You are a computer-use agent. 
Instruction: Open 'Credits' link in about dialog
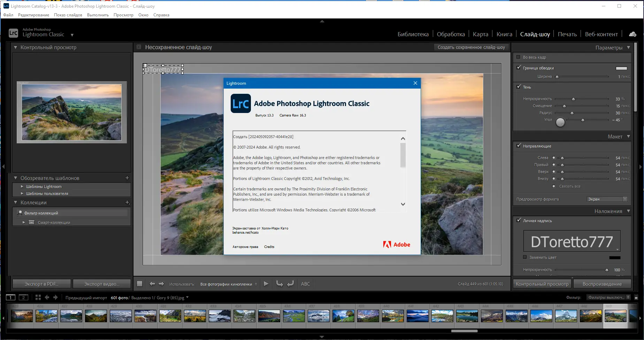tap(269, 247)
